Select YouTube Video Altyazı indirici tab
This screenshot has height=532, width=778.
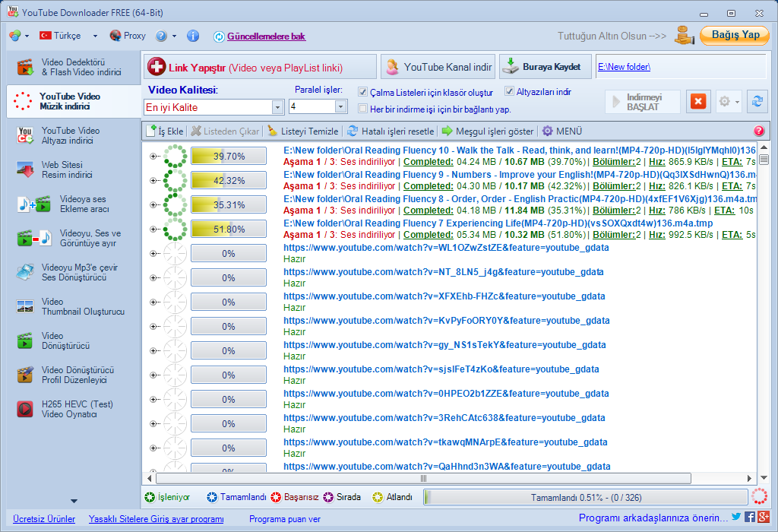click(x=71, y=135)
